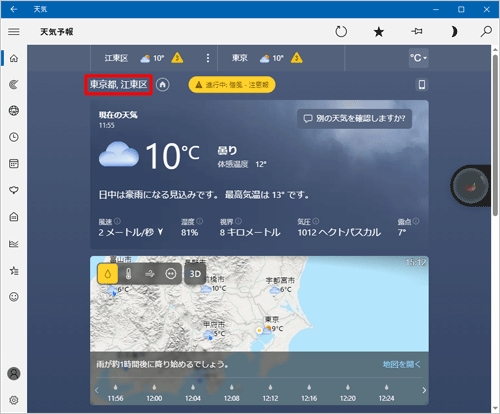The image size is (500, 414).
Task: Open the Maps sidebar icon
Action: [14, 84]
